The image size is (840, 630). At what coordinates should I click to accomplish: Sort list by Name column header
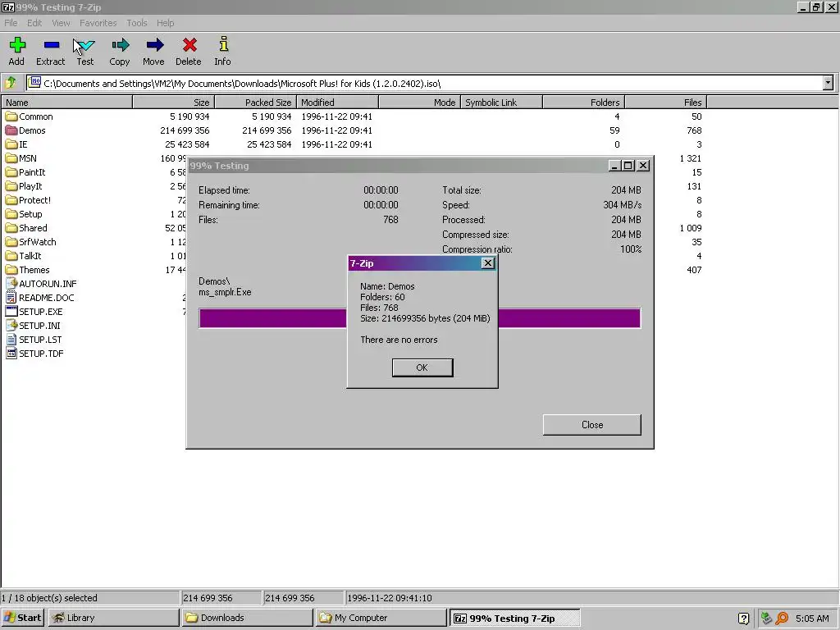(x=66, y=103)
